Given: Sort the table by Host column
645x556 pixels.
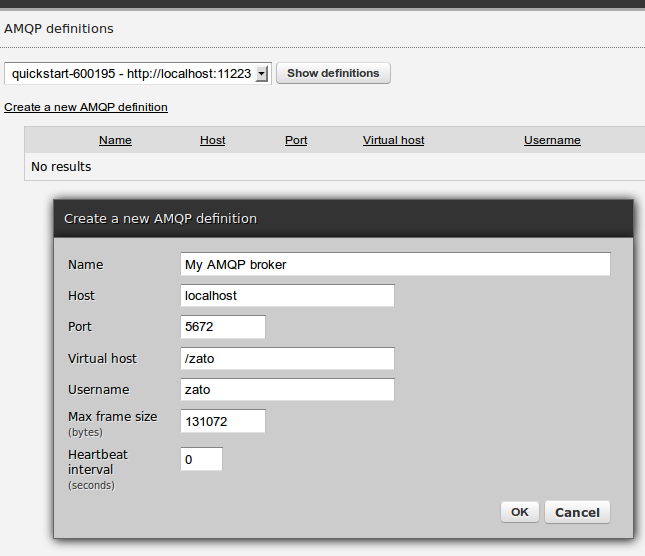Looking at the screenshot, I should 213,140.
